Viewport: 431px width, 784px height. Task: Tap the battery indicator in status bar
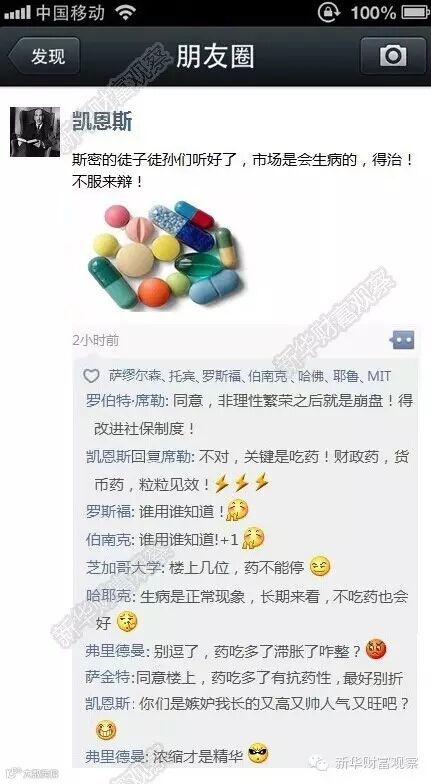coord(415,12)
